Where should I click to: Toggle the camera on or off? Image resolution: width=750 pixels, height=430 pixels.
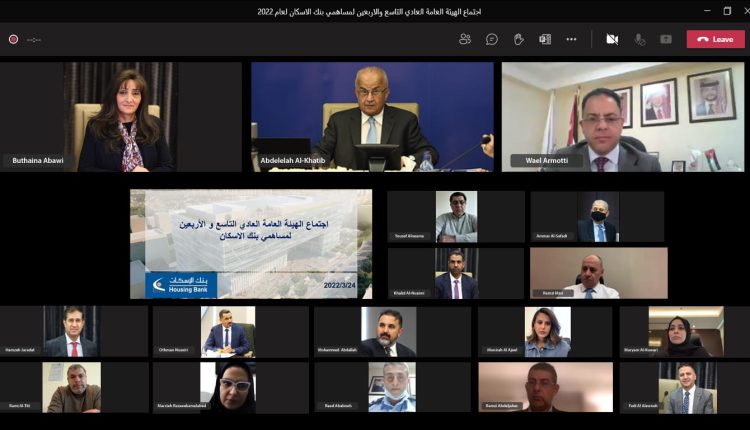(612, 39)
